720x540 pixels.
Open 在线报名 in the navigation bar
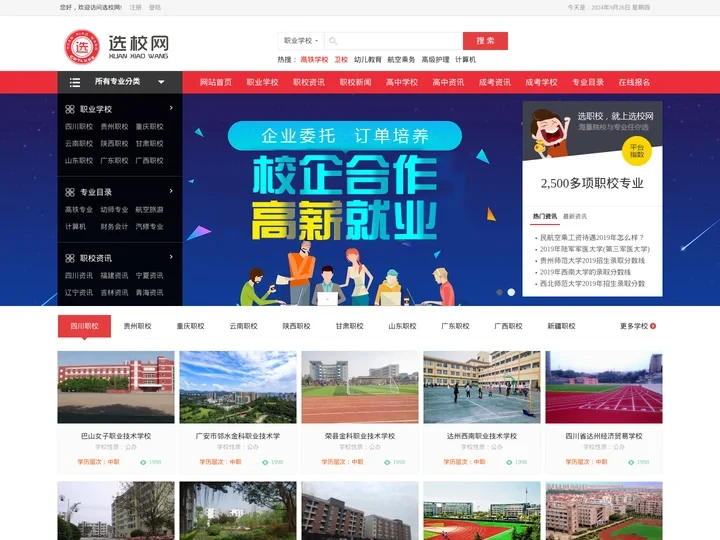634,82
